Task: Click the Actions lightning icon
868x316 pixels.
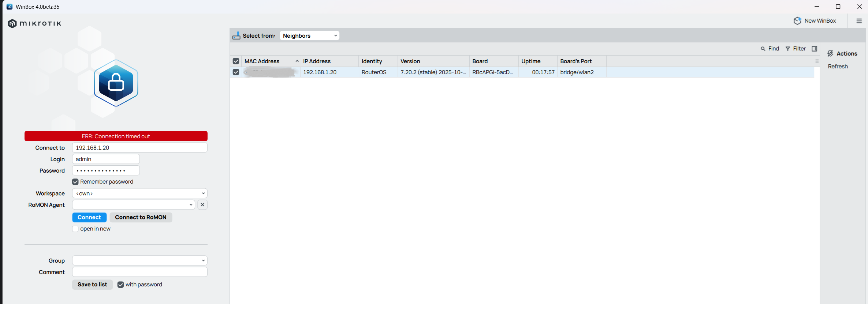Action: point(830,53)
